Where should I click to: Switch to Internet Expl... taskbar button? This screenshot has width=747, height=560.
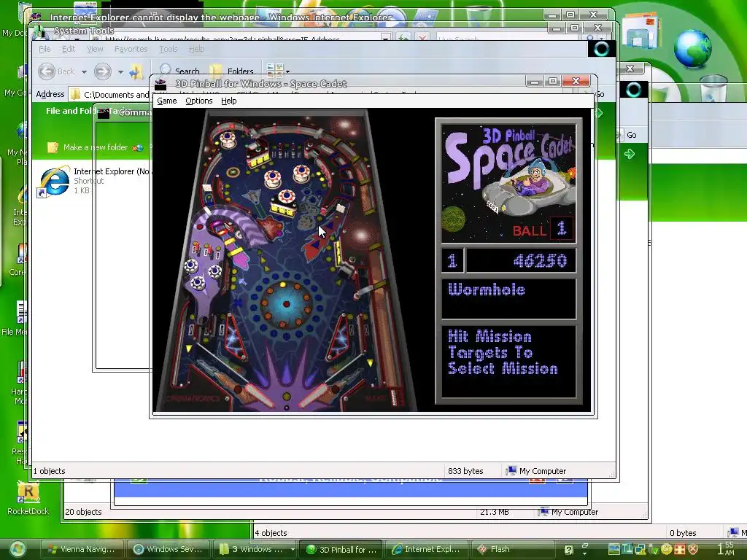[x=426, y=550]
